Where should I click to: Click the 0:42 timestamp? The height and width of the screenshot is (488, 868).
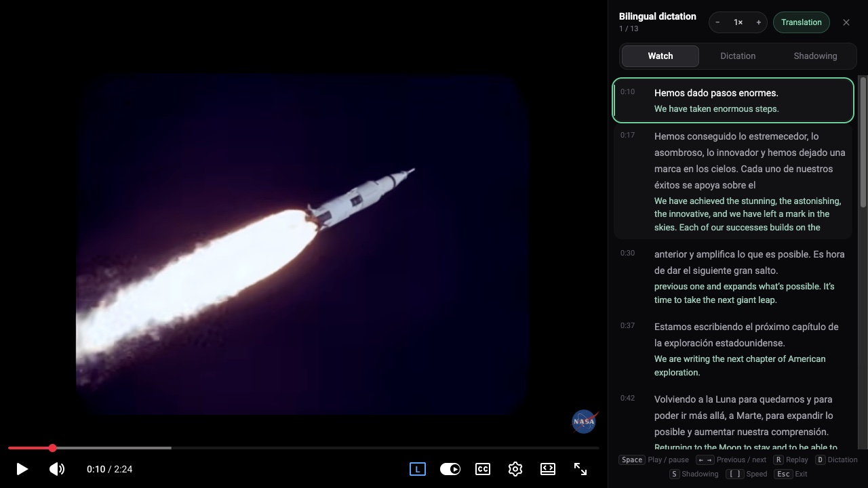pyautogui.click(x=627, y=399)
